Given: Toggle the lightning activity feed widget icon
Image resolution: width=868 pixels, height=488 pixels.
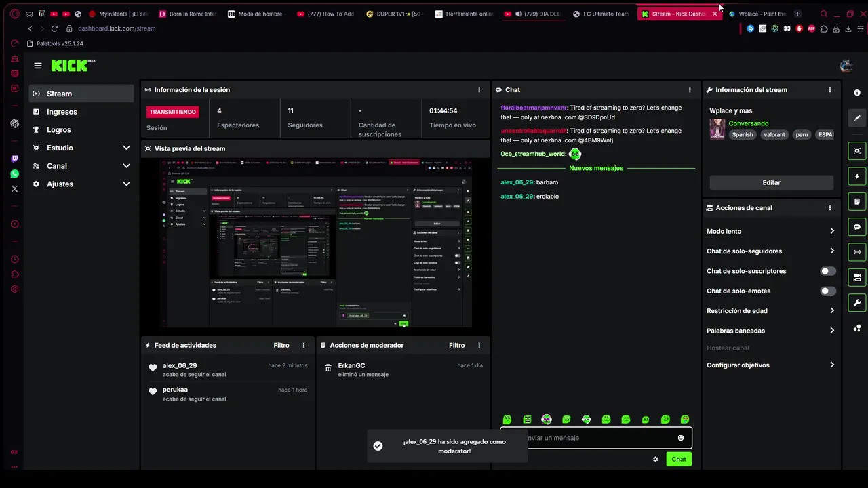Looking at the screenshot, I should (x=857, y=176).
